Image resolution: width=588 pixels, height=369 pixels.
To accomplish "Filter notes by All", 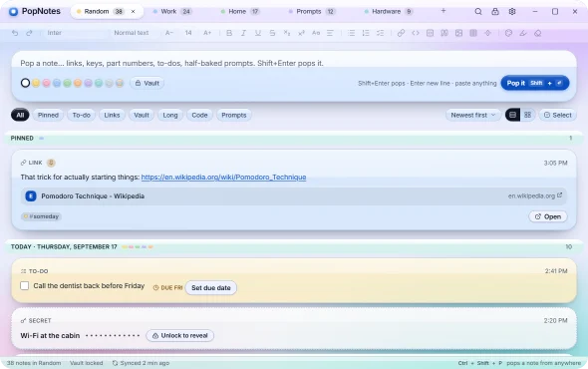I will coord(20,115).
